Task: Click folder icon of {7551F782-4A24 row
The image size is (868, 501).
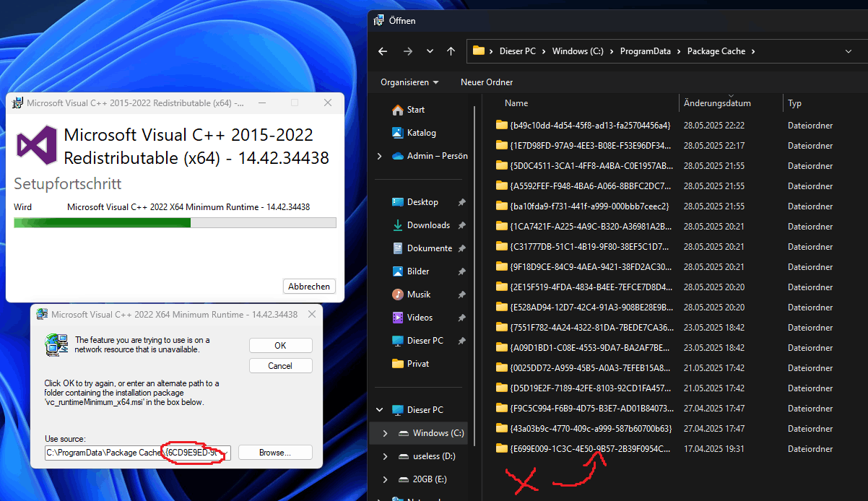Action: coord(501,328)
